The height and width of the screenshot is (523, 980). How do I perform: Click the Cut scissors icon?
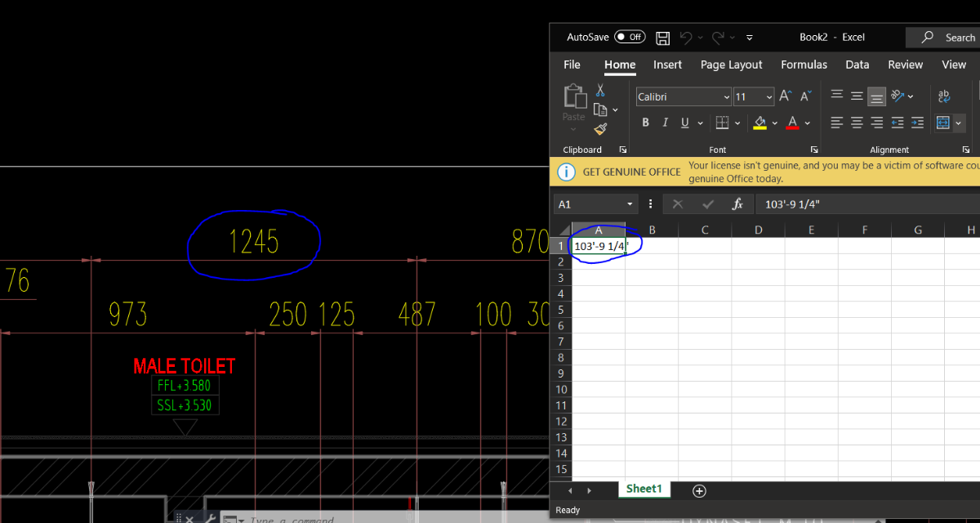point(600,90)
